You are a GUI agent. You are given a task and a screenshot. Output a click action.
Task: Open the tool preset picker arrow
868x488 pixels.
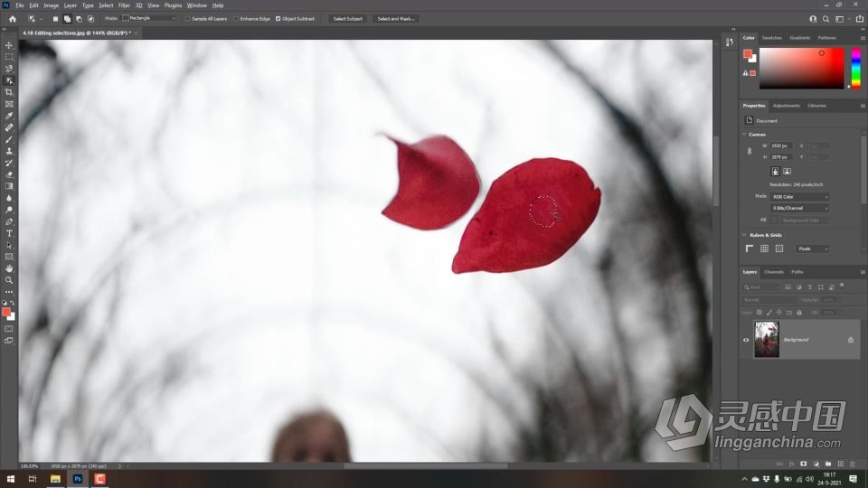41,19
